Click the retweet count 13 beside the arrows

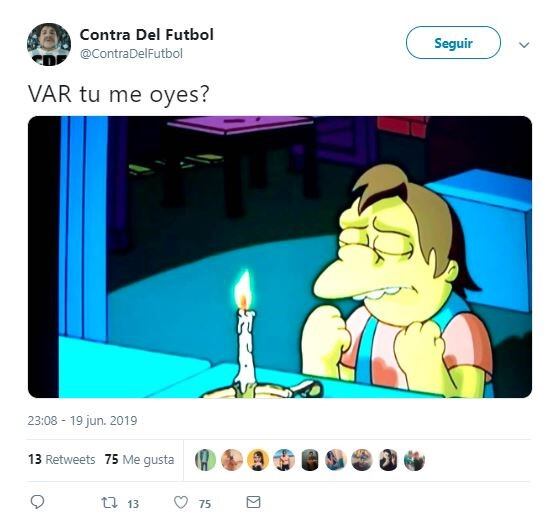[133, 504]
